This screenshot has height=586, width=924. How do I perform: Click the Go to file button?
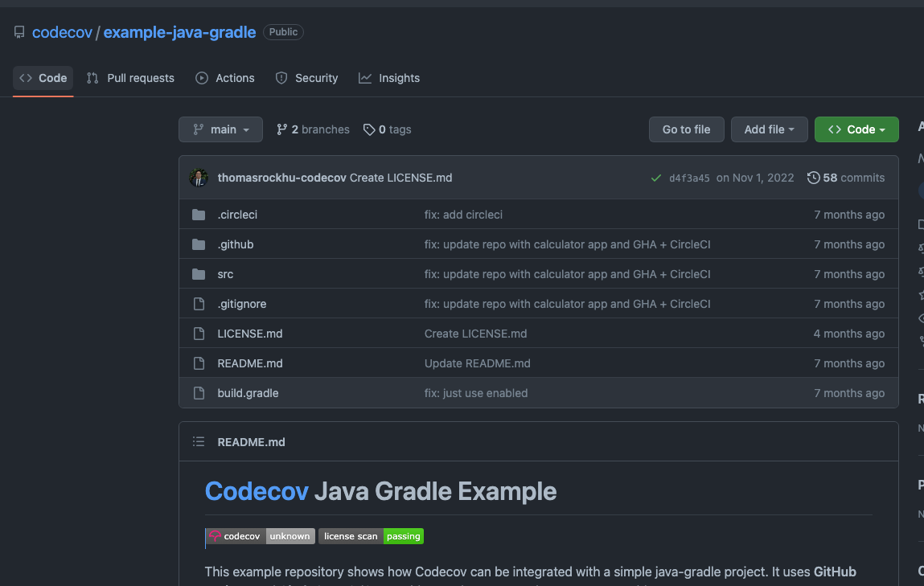pos(687,129)
